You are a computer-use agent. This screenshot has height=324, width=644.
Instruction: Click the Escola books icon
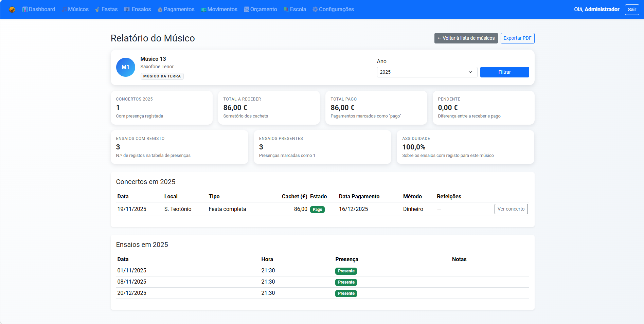pyautogui.click(x=286, y=10)
